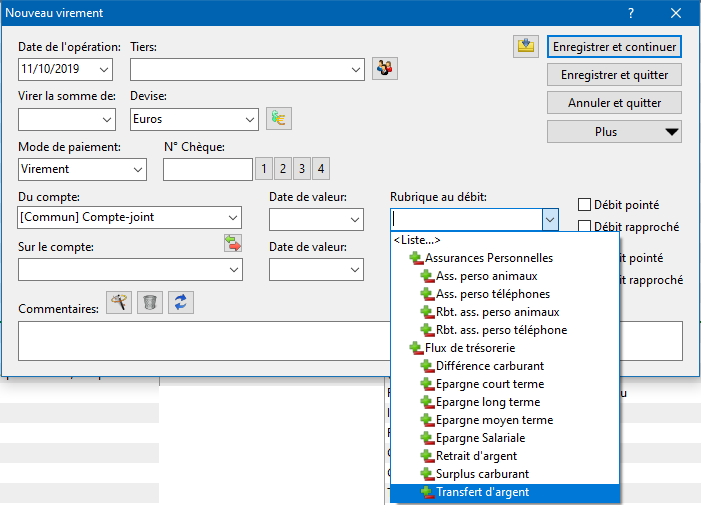
Task: Expand the Sur le compte dropdown
Action: pos(233,269)
